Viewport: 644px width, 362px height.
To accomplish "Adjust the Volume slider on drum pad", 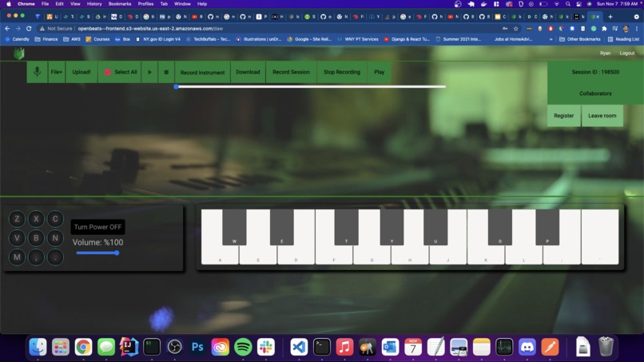I will [x=97, y=253].
